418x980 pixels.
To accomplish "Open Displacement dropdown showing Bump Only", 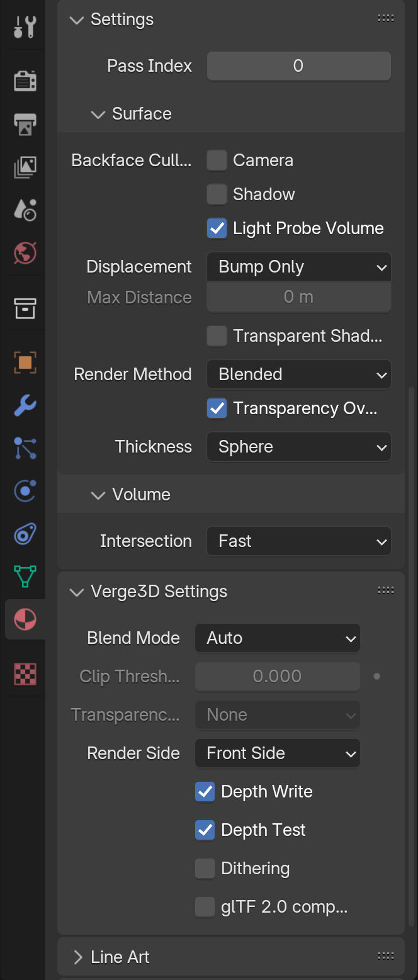I will pyautogui.click(x=299, y=267).
